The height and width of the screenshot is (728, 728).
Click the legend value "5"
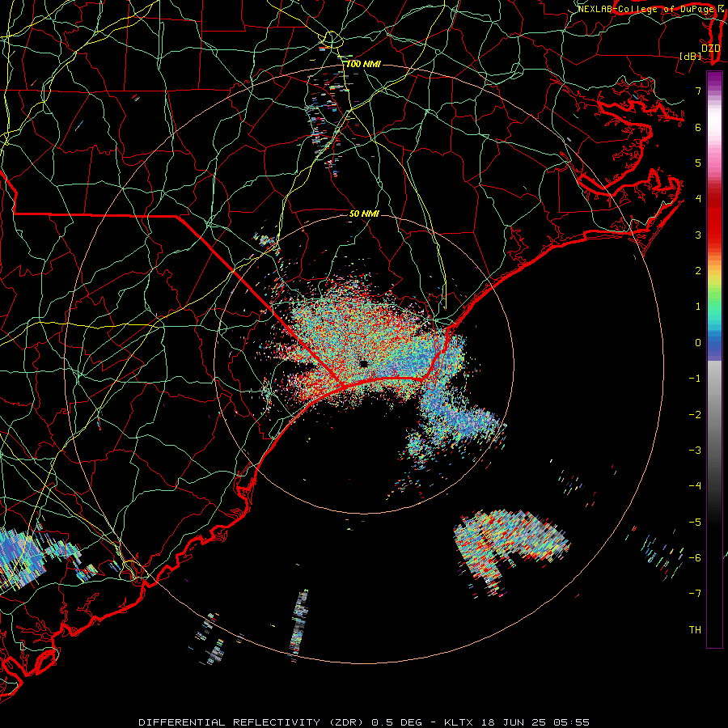[698, 163]
